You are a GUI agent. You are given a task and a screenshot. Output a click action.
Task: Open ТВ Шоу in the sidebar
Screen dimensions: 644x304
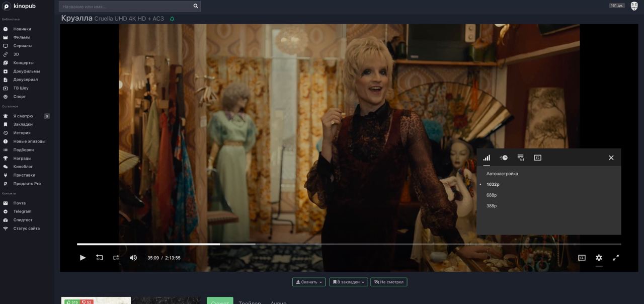pyautogui.click(x=21, y=88)
